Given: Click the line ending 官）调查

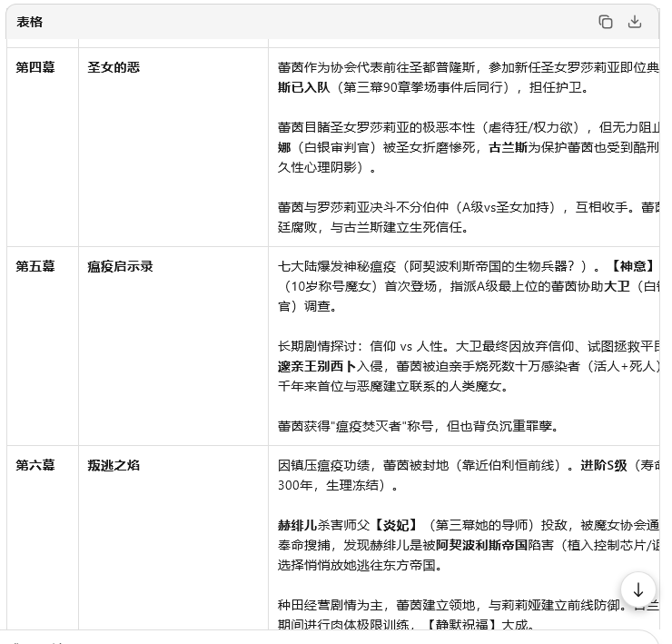Looking at the screenshot, I should 307,306.
